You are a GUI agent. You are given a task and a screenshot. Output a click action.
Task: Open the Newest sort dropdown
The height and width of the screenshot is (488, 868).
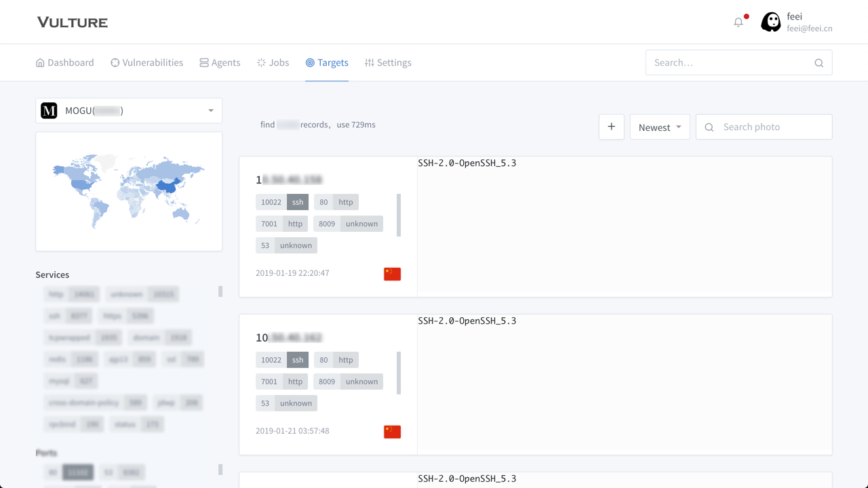coord(660,127)
